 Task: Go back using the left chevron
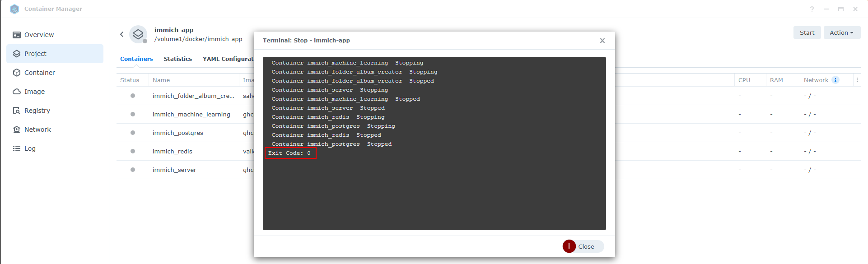122,34
